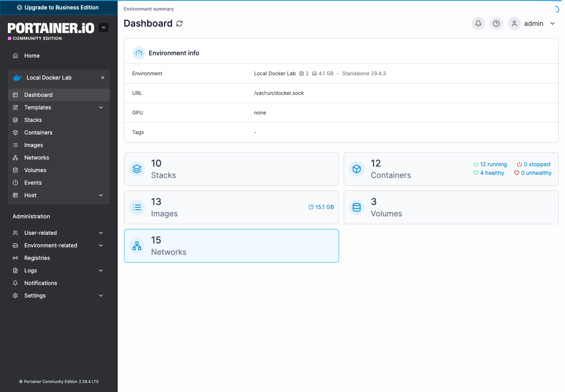The image size is (565, 392).
Task: Expand the Templates submenu chevron
Action: point(101,107)
